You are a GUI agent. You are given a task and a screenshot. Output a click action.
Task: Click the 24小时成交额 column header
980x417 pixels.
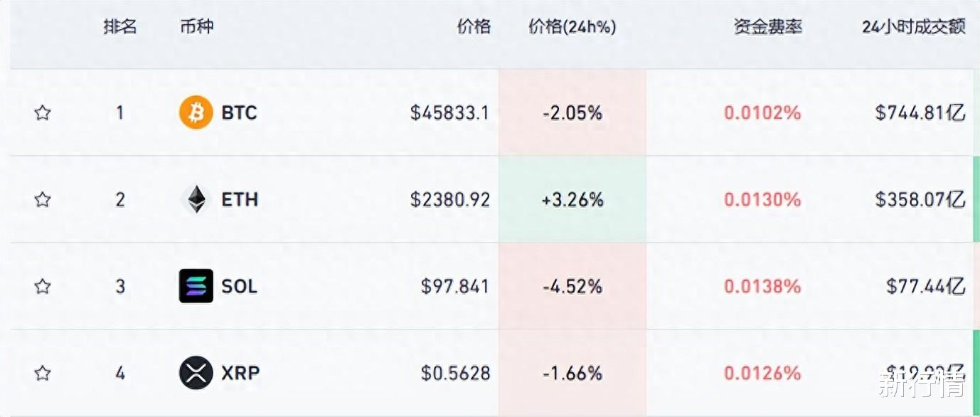(x=914, y=27)
